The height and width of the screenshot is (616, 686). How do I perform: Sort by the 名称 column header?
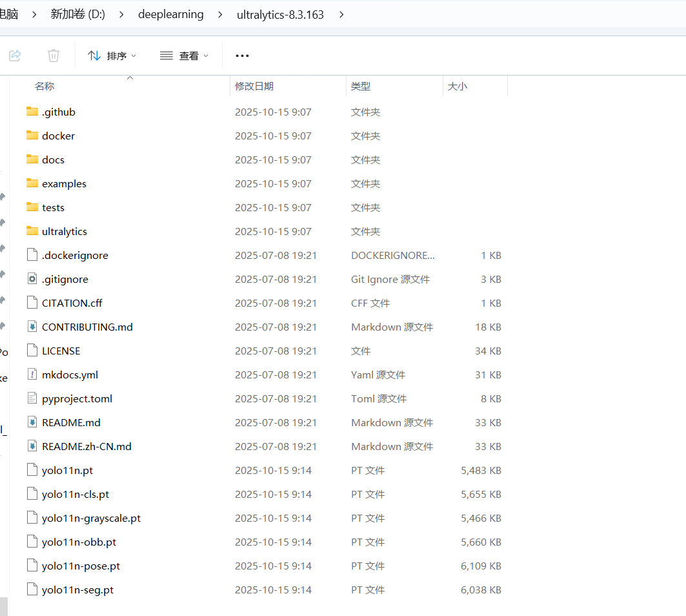tap(45, 87)
